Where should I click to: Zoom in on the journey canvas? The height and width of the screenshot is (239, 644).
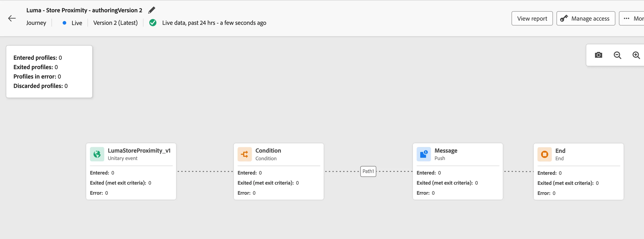[x=636, y=55]
